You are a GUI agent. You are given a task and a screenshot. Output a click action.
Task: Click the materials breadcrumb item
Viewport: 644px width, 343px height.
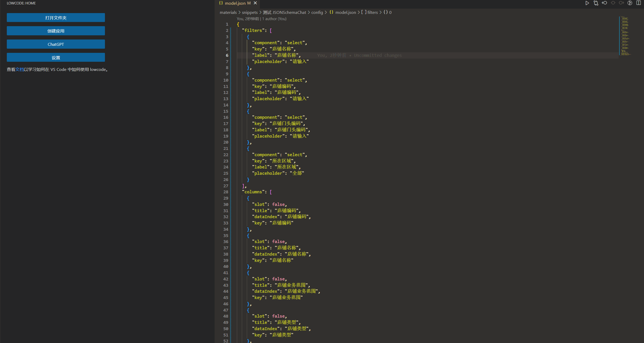tap(228, 12)
